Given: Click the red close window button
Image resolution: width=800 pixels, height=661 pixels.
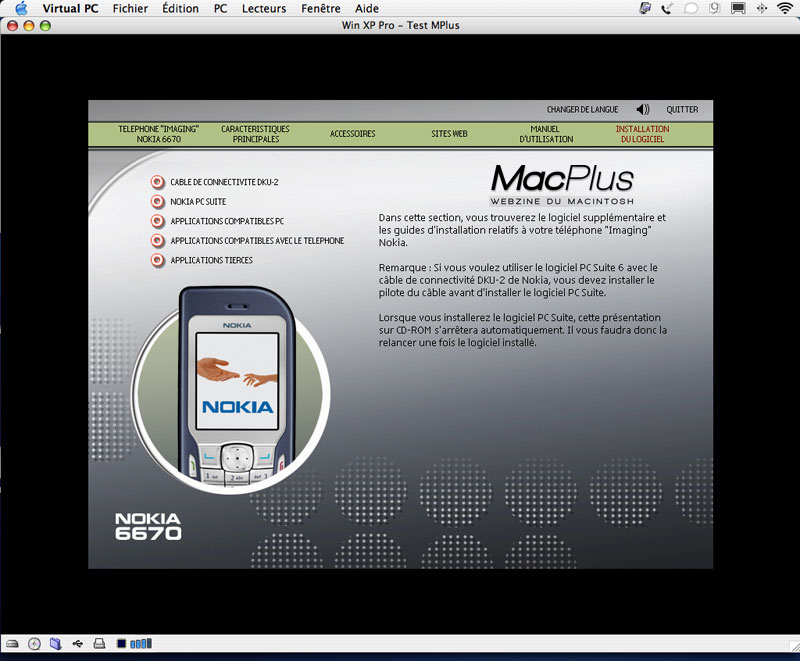Looking at the screenshot, I should 12,26.
